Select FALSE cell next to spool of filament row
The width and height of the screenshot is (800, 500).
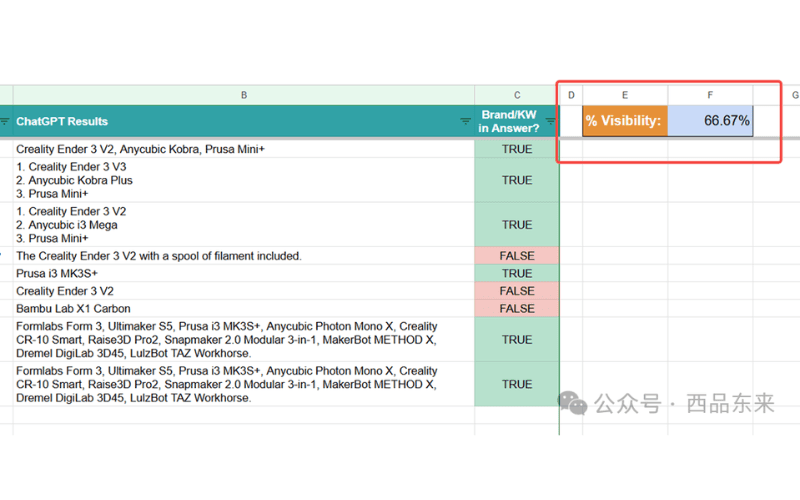tap(517, 256)
